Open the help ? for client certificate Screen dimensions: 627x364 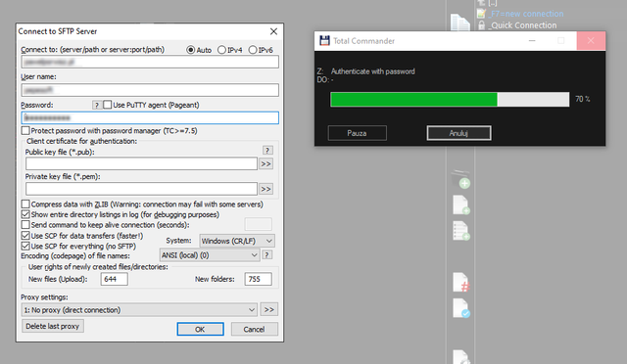pos(267,151)
